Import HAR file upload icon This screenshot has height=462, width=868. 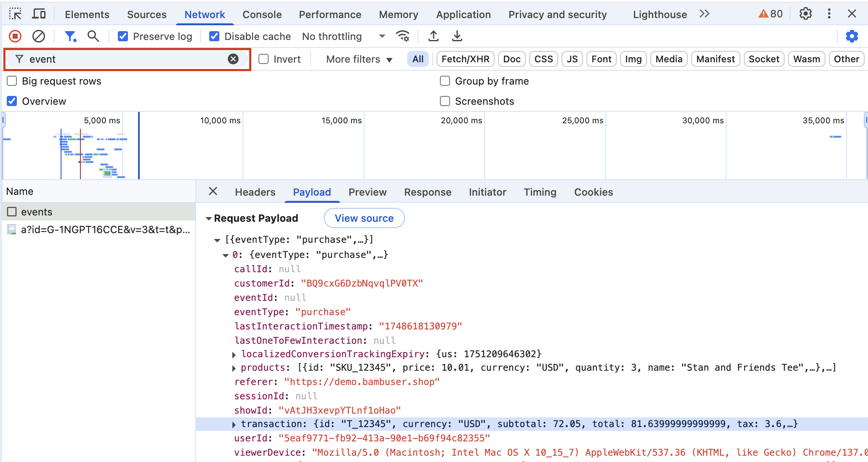[433, 36]
